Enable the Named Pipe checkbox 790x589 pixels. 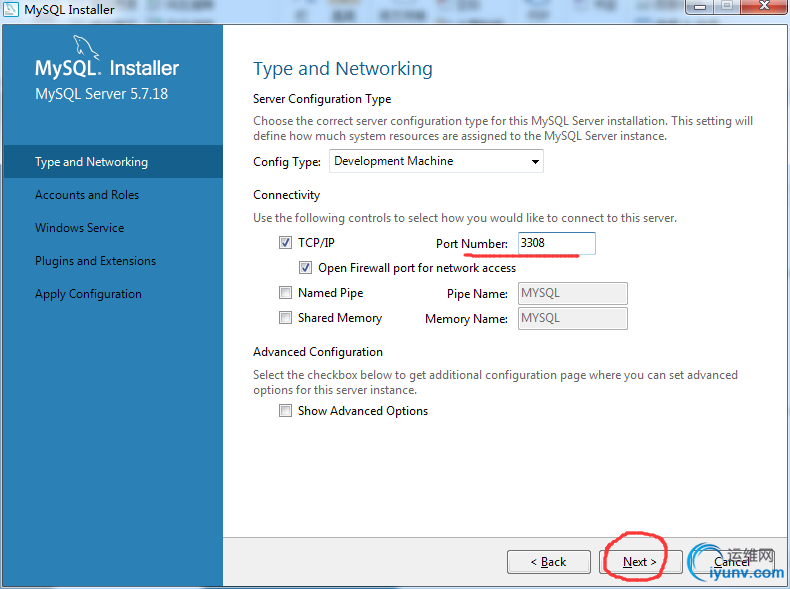point(285,293)
